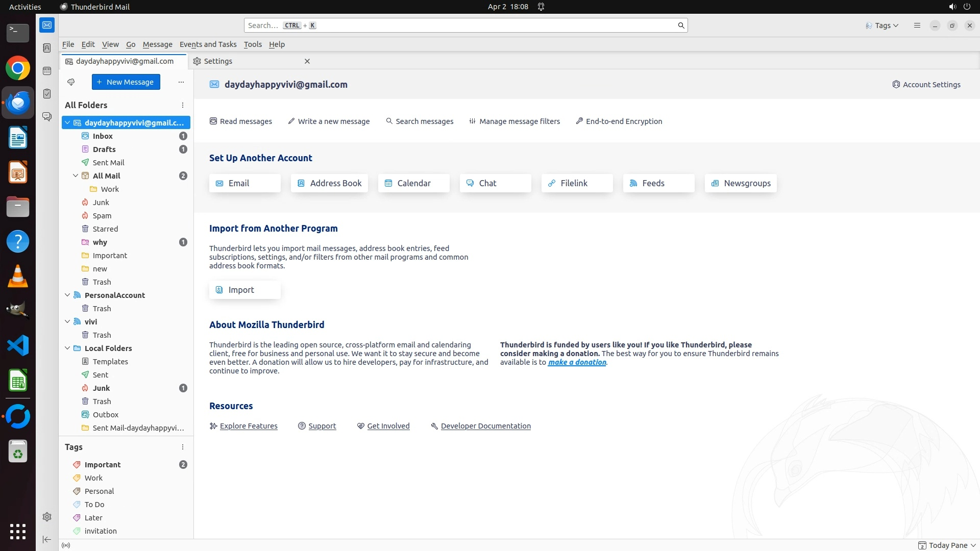
Task: Open the Address Book space icon
Action: pyautogui.click(x=47, y=48)
